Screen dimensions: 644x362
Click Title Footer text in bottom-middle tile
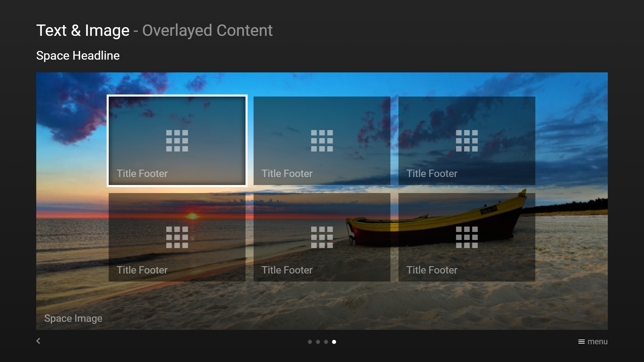287,270
